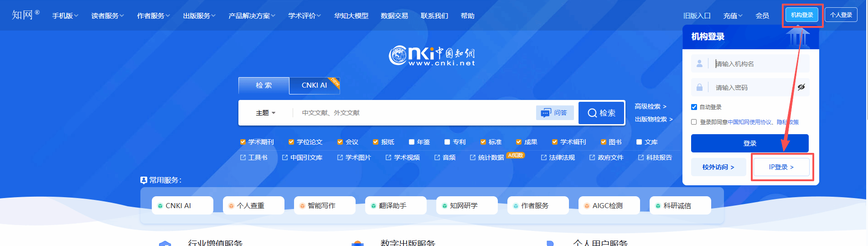
Task: Click the CNKI logo at page center
Action: [431, 56]
